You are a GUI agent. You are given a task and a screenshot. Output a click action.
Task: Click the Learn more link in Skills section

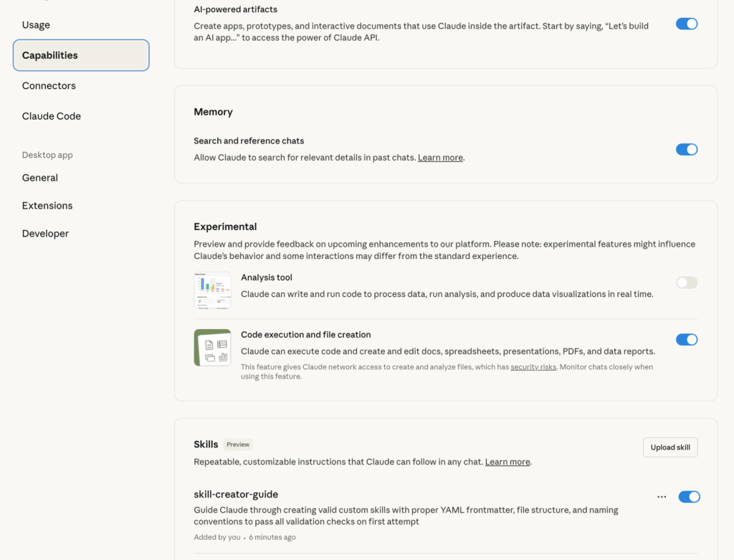click(507, 462)
